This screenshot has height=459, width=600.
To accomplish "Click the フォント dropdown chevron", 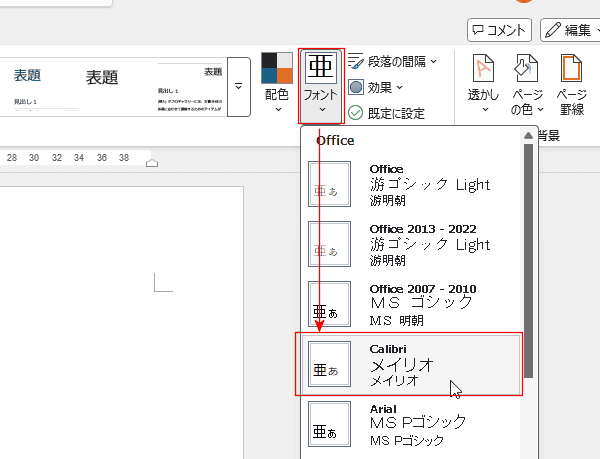I will point(322,110).
